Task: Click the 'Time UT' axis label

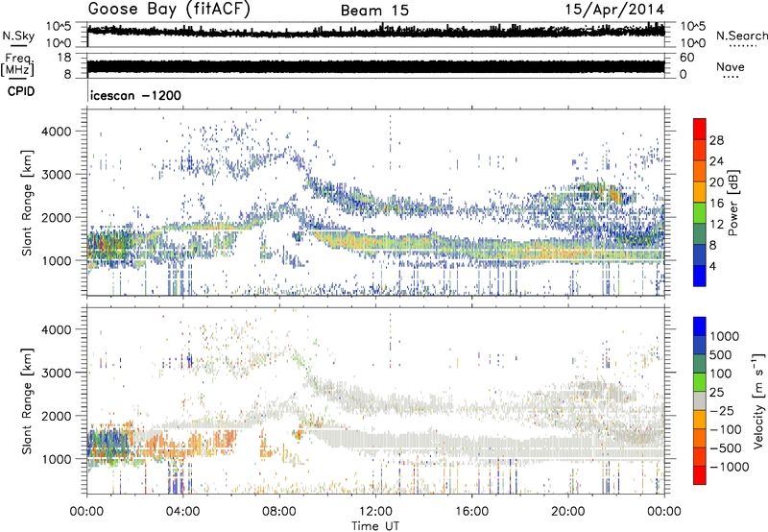Action: [x=375, y=526]
